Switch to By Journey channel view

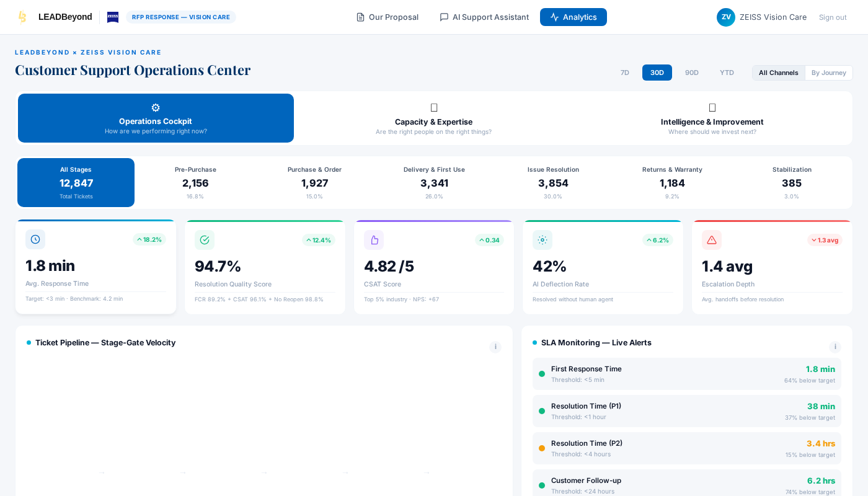click(828, 73)
